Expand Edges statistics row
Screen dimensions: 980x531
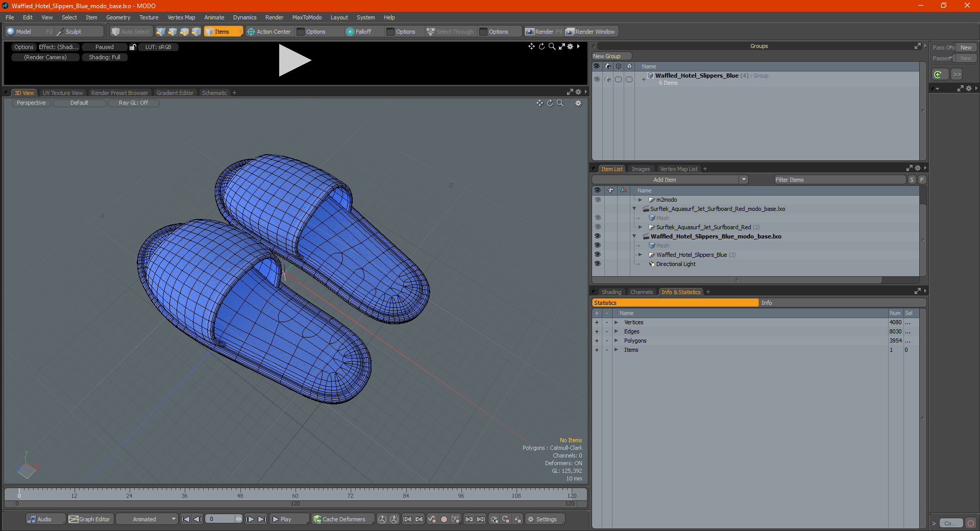[616, 331]
